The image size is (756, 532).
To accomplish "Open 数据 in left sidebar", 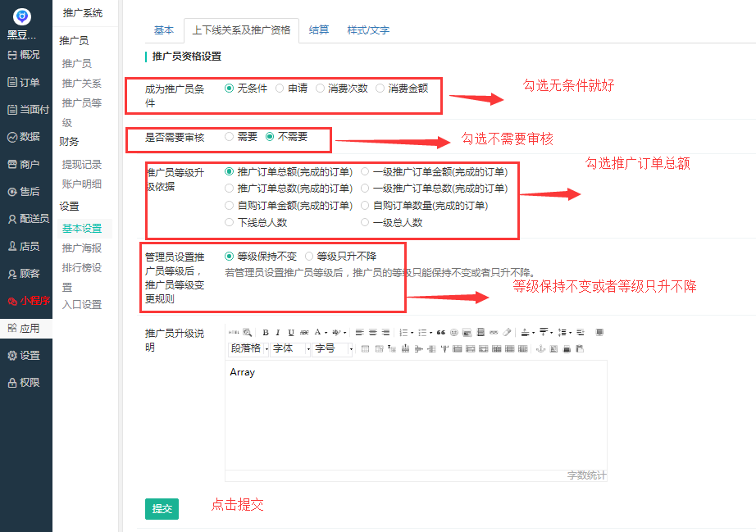I will point(24,137).
